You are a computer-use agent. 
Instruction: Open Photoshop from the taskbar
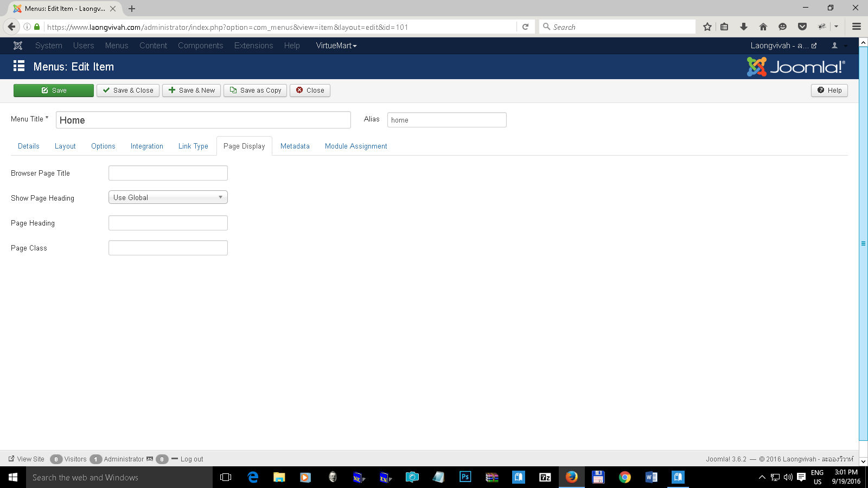coord(465,477)
